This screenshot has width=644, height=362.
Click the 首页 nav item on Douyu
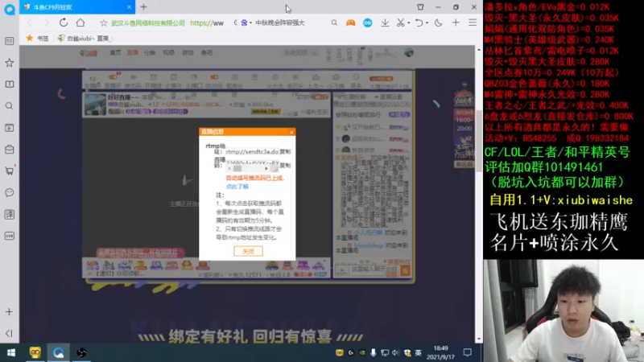(115, 52)
